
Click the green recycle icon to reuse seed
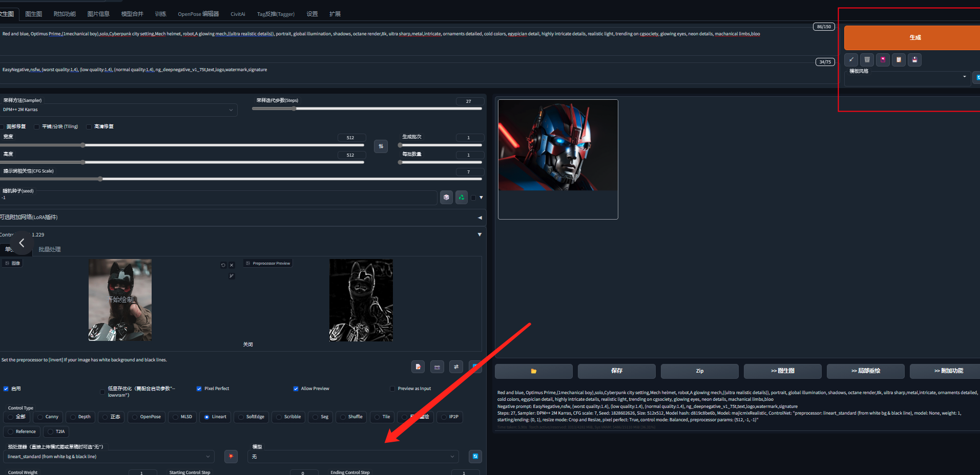tap(462, 198)
